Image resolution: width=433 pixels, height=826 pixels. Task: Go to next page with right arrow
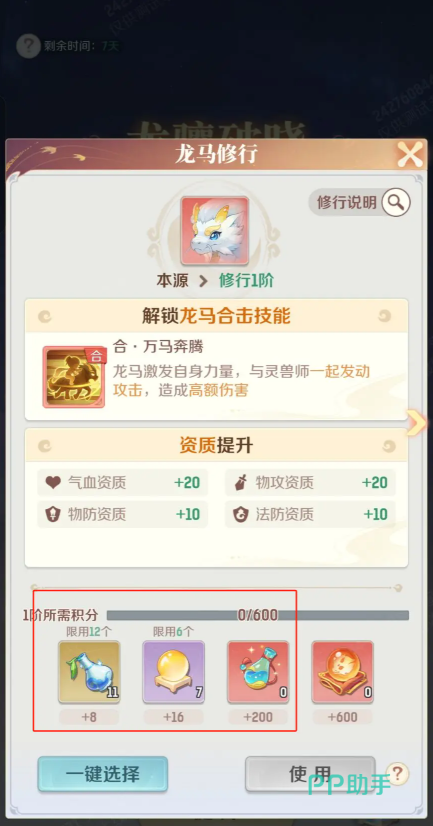pos(416,424)
